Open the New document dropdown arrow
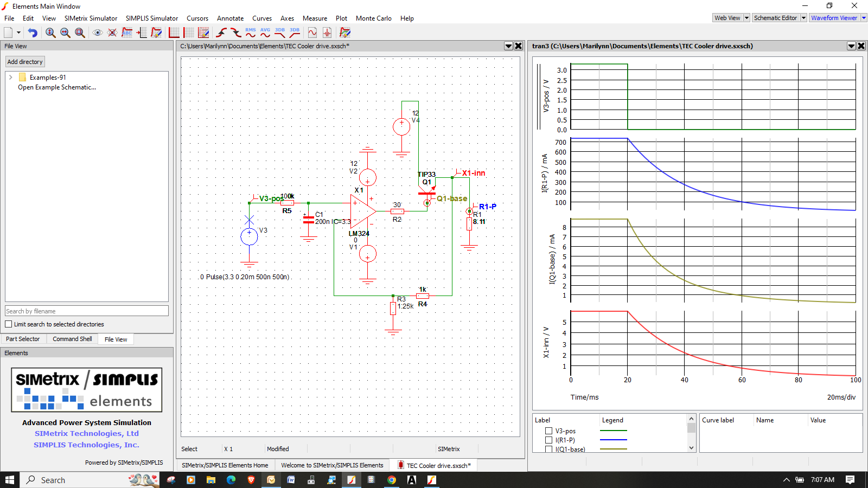868x488 pixels. (18, 33)
